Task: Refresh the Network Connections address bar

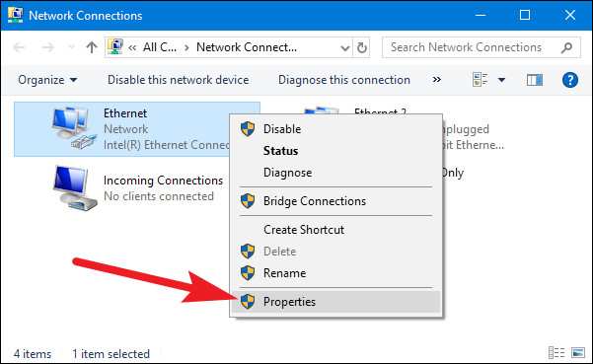Action: [361, 47]
